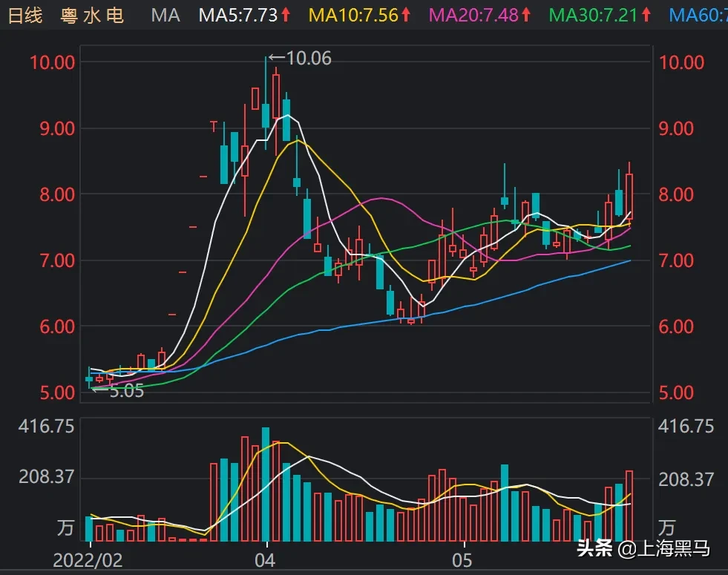Click the left axis 8.00 price label
This screenshot has width=728, height=575.
57,194
